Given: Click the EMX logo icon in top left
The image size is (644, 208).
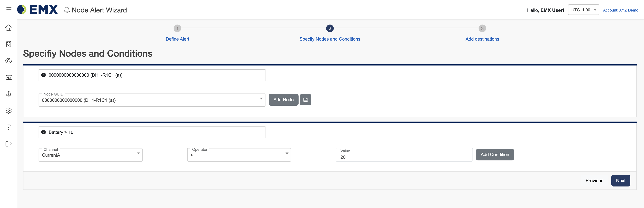Looking at the screenshot, I should click(x=22, y=9).
